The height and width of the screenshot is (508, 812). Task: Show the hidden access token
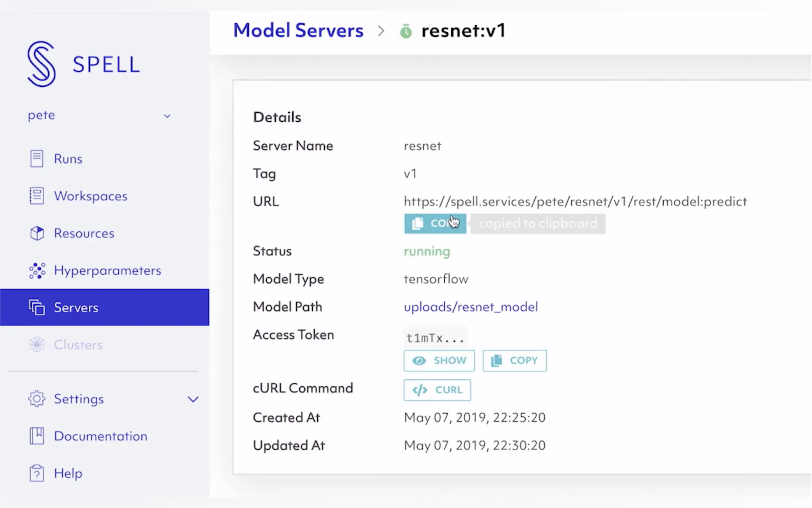tap(439, 361)
